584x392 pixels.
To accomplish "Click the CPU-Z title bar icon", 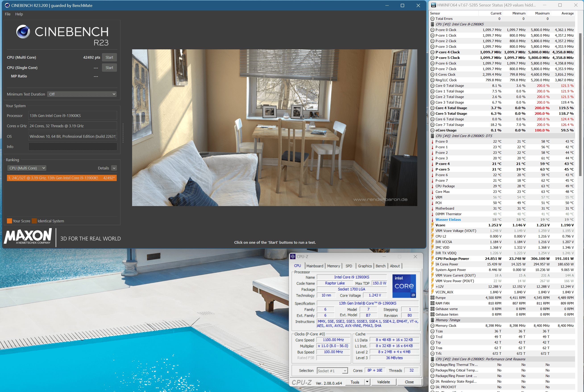I will click(293, 256).
